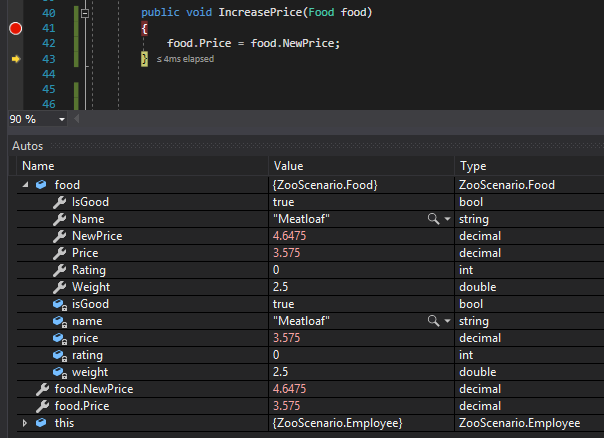The height and width of the screenshot is (438, 604).
Task: Open the 90 % zoom dropdown
Action: click(63, 119)
